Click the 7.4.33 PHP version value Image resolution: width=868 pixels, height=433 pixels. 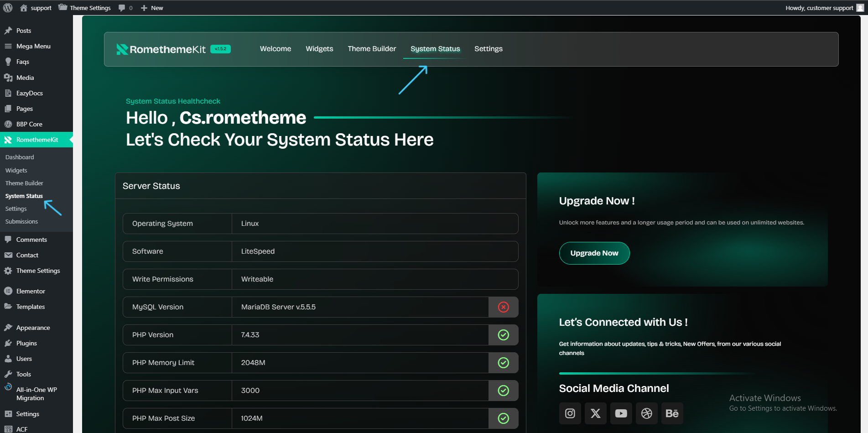pos(250,335)
